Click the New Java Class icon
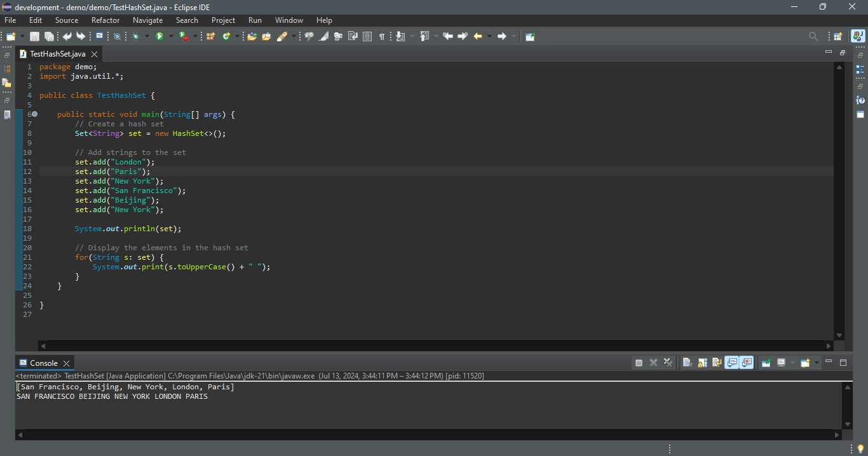 pos(226,37)
